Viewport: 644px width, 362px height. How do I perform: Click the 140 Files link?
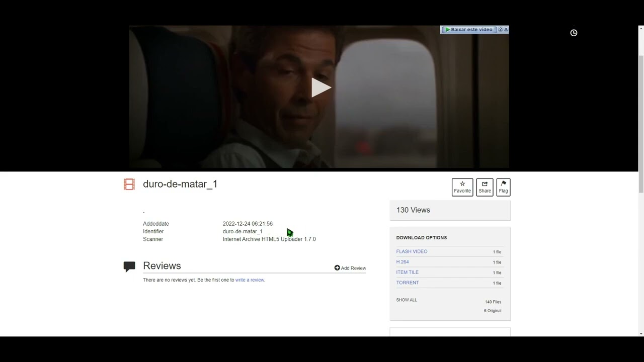click(493, 302)
